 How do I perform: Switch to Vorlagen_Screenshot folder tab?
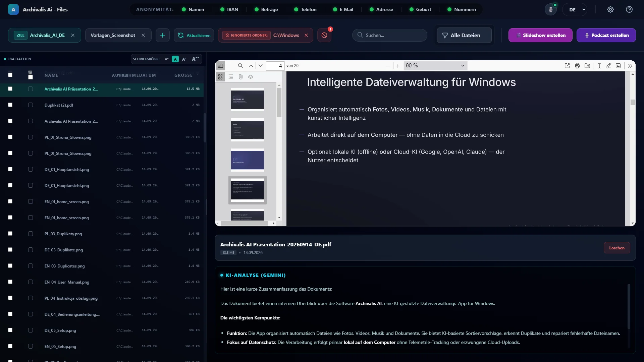[x=113, y=35]
